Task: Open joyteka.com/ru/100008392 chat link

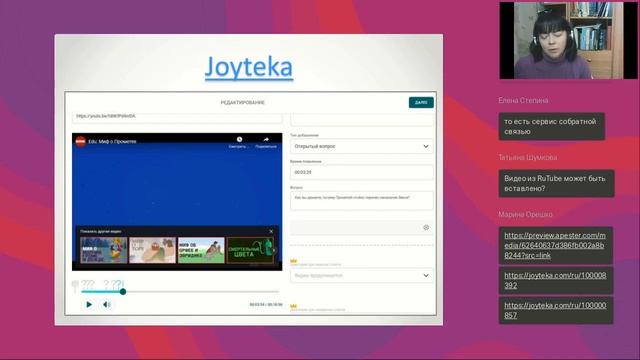Action: click(x=555, y=280)
